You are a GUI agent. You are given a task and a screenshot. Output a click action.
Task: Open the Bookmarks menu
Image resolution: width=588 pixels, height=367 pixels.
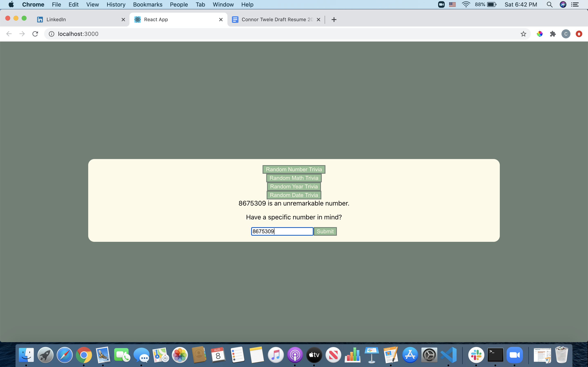click(x=147, y=4)
